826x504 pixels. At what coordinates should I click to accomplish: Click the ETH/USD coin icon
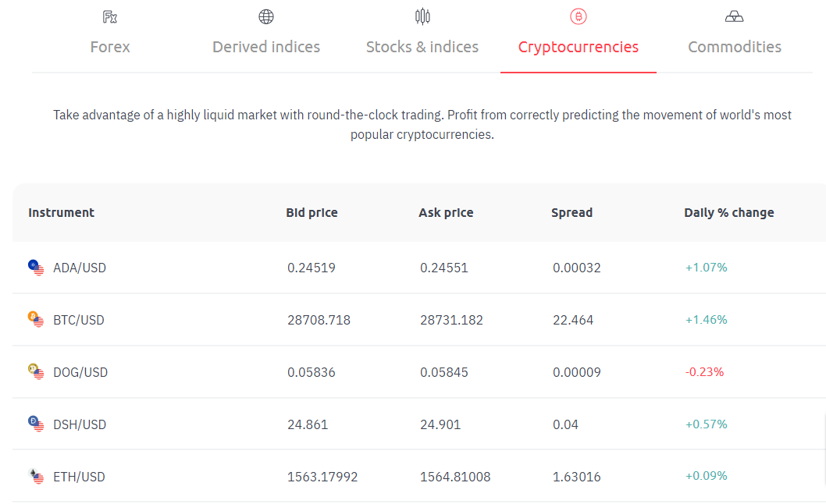point(36,476)
